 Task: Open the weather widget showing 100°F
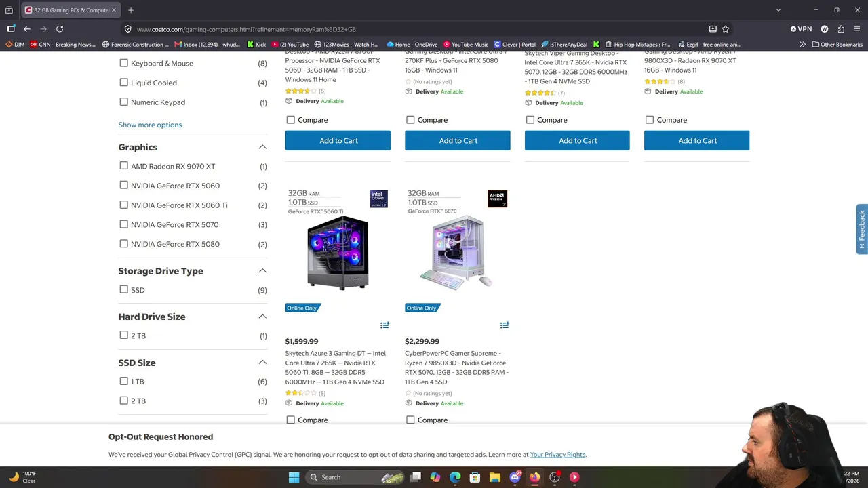pyautogui.click(x=22, y=477)
